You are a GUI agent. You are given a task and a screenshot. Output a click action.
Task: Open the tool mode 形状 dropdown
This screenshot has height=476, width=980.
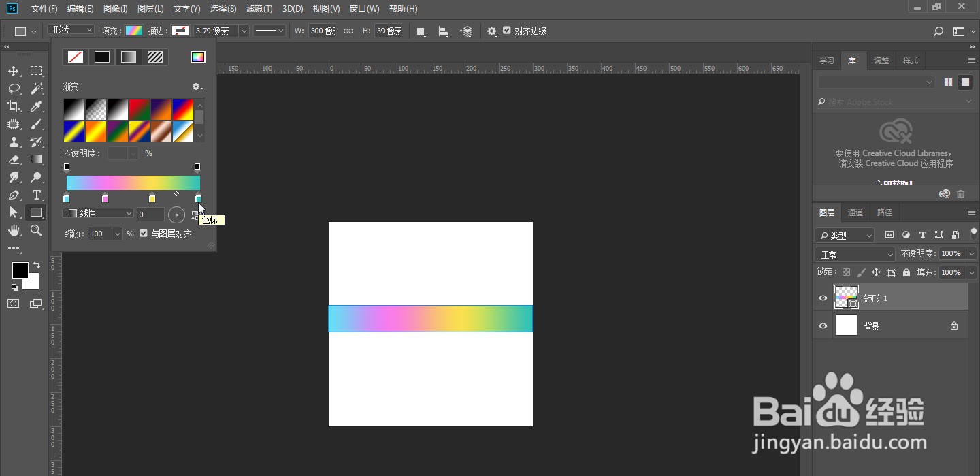point(71,30)
